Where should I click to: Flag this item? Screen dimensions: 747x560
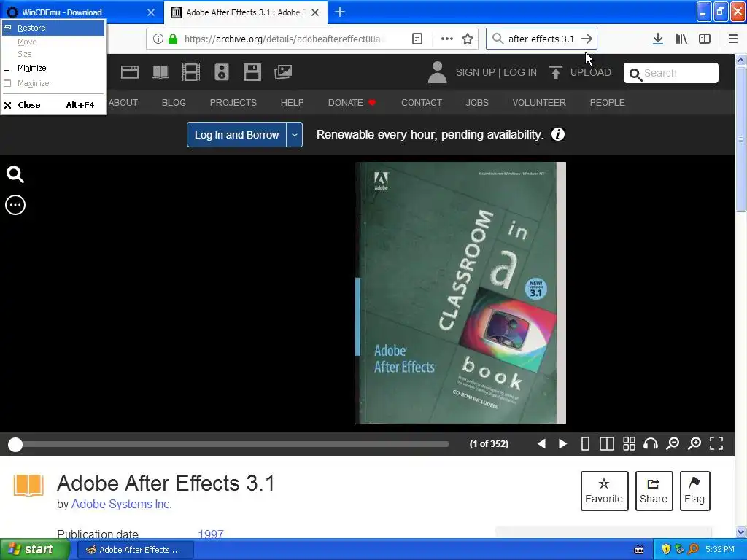pyautogui.click(x=695, y=491)
